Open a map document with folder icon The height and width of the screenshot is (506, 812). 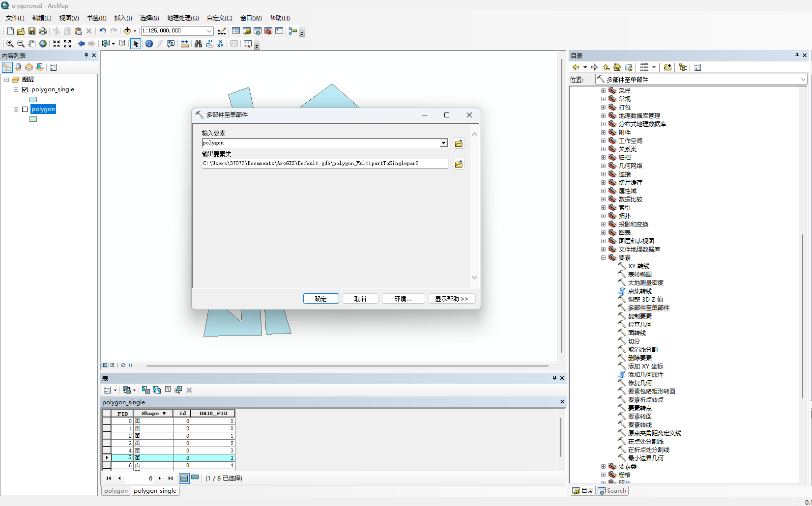pyautogui.click(x=21, y=31)
